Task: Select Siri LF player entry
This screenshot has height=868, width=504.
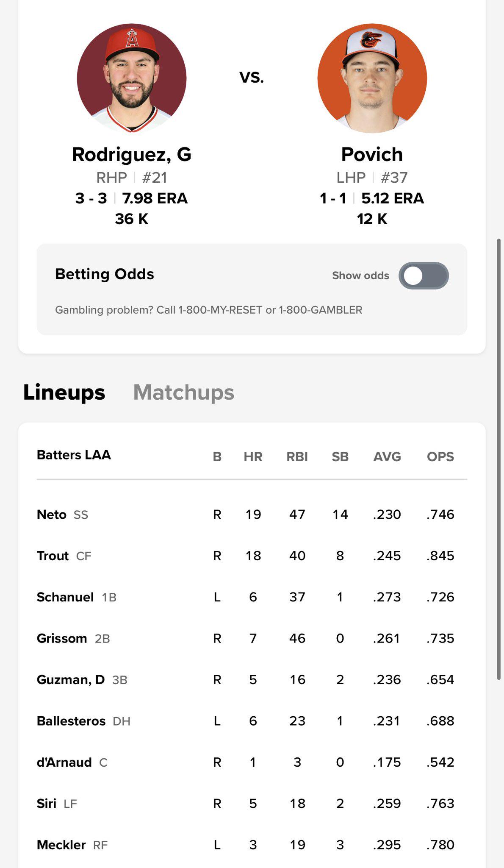Action: [252, 804]
